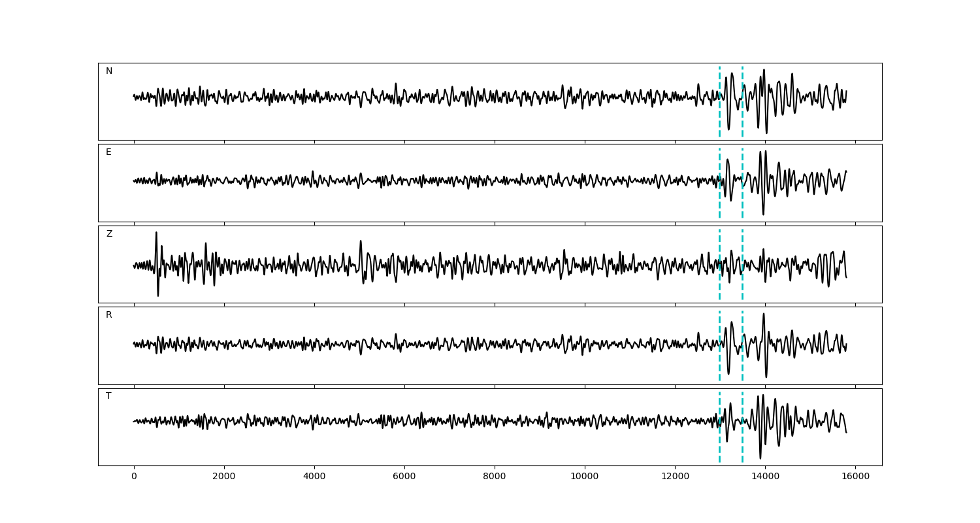This screenshot has height=523, width=980.
Task: Select right cyan dashed line in E panel
Action: [742, 196]
